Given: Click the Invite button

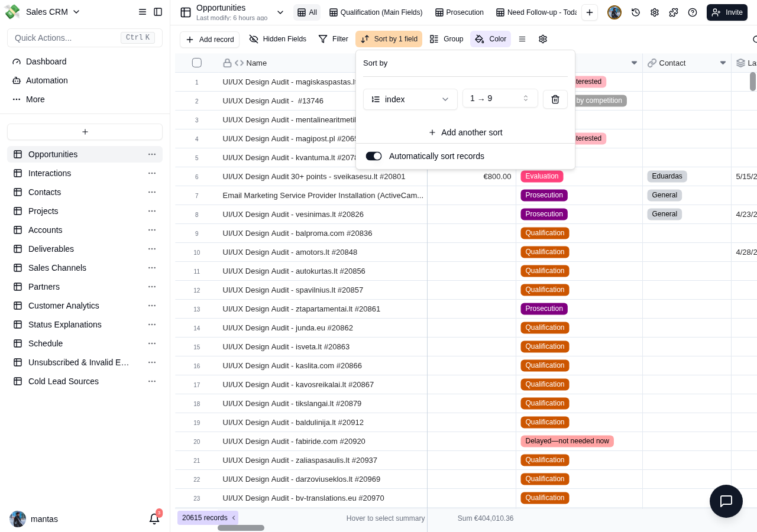Looking at the screenshot, I should (x=727, y=12).
